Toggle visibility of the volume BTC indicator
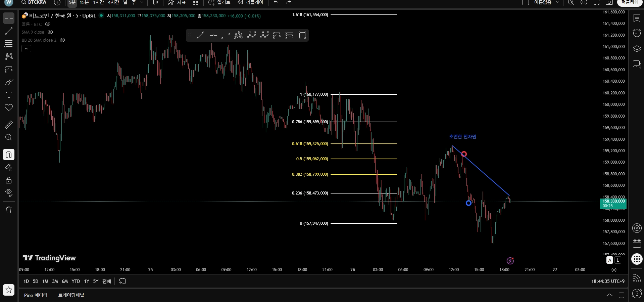 [48, 24]
